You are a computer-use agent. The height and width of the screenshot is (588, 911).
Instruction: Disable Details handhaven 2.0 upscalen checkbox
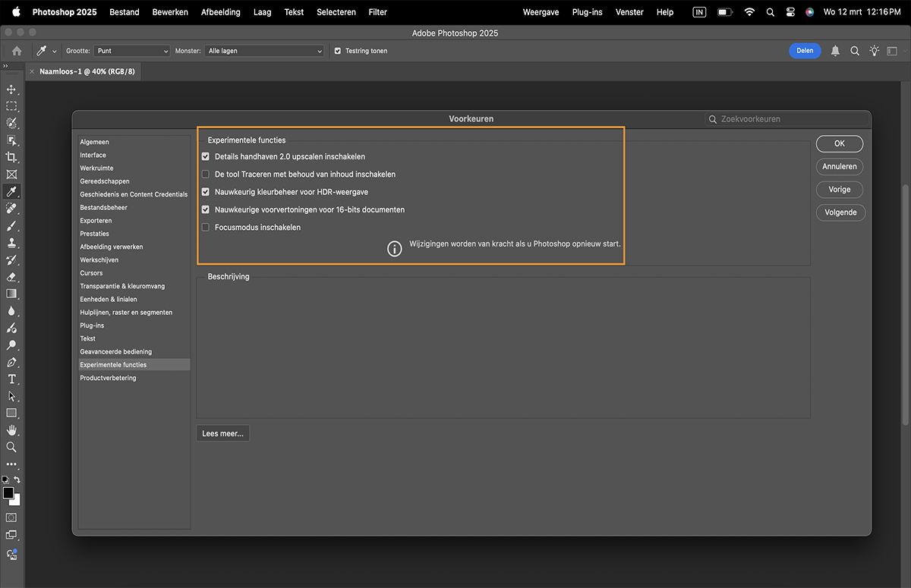pyautogui.click(x=205, y=156)
